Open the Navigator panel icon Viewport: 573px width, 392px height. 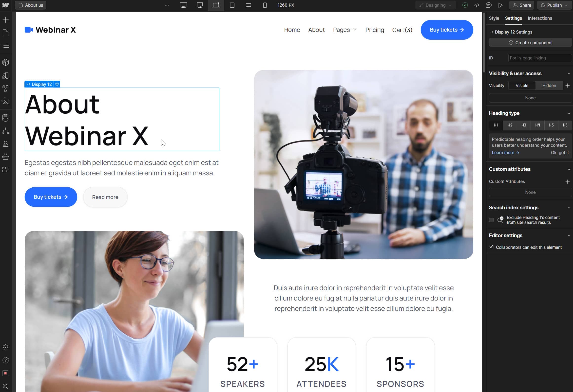5,46
